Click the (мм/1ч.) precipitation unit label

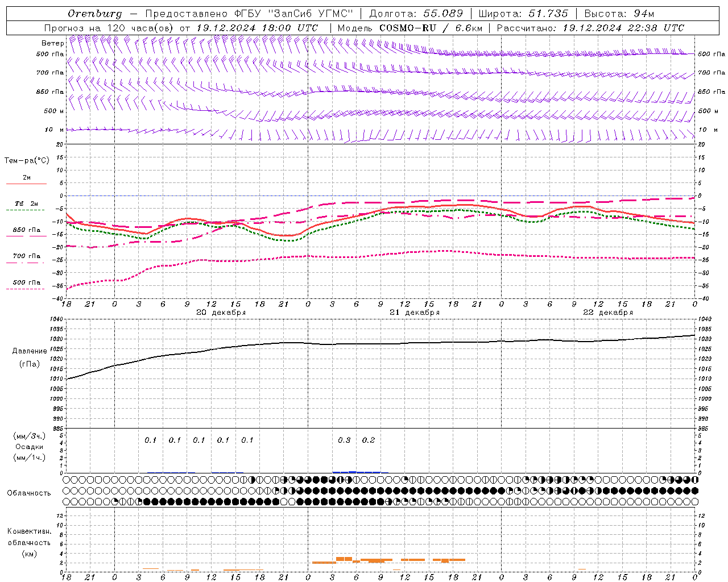[x=30, y=458]
